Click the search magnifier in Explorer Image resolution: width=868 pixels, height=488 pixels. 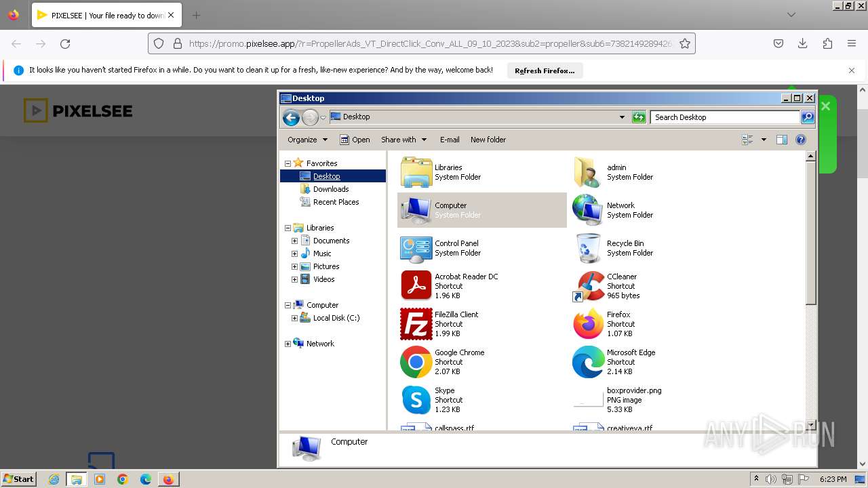pos(808,117)
